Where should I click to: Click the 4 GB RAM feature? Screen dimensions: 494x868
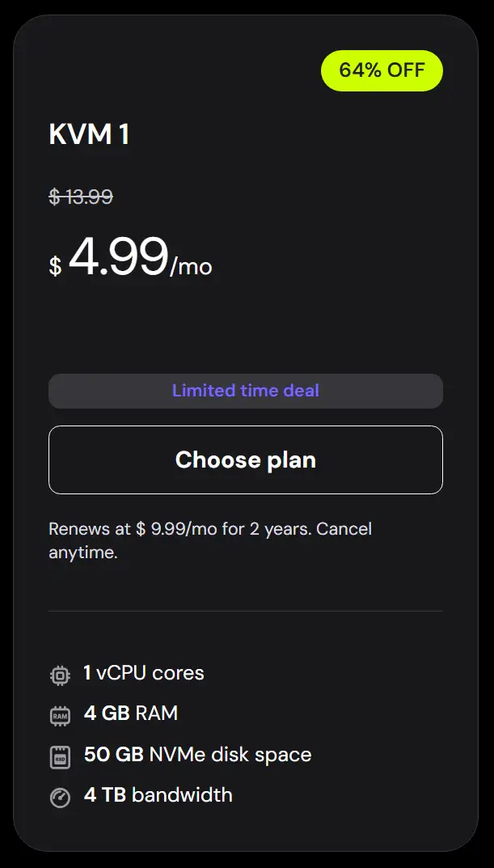click(x=131, y=713)
